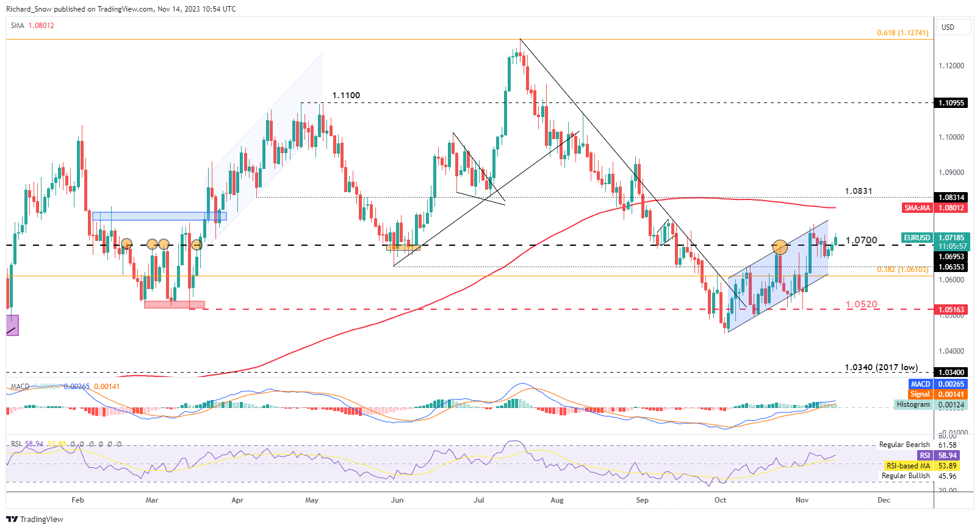Click the 1.06953 price axis tag
This screenshot has width=980, height=530.
pos(951,257)
